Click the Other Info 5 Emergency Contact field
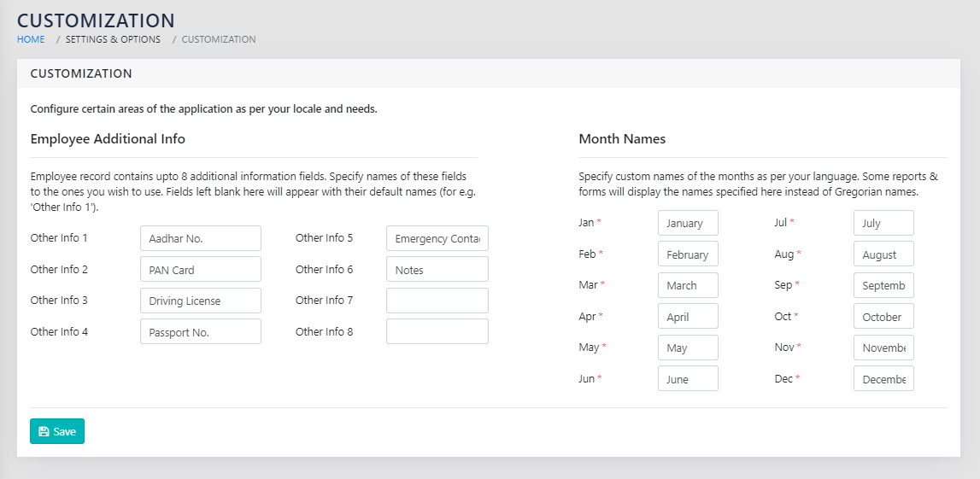980x479 pixels. (437, 238)
